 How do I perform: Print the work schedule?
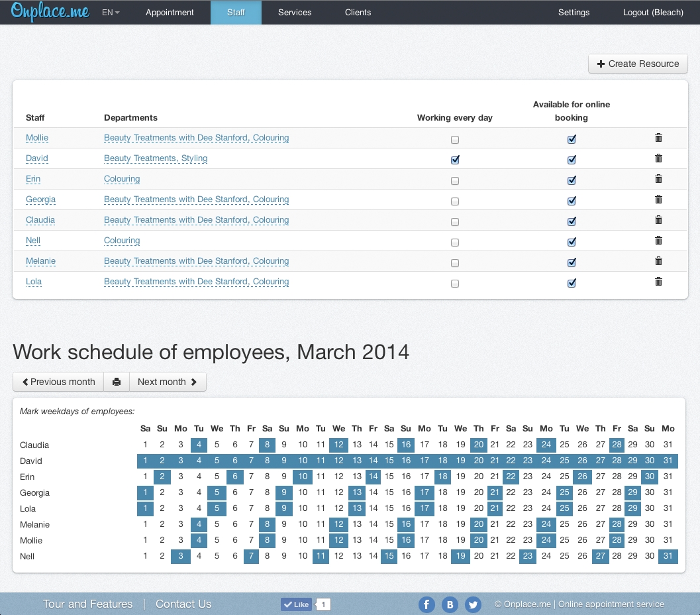[x=117, y=382]
